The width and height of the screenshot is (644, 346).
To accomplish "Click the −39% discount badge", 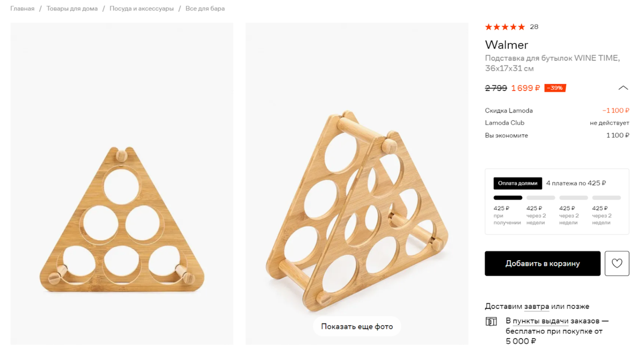I will pos(555,88).
